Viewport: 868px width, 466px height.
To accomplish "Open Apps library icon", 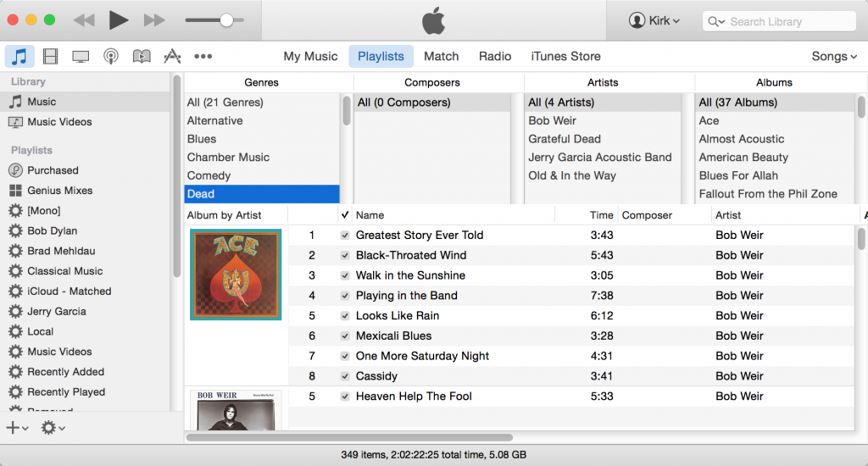I will tap(172, 56).
